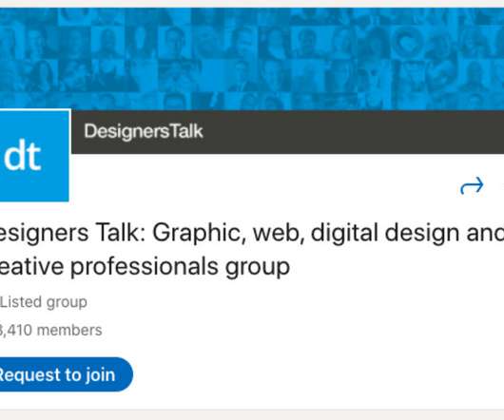Click the Designers Talk group heading
Image resolution: width=504 pixels, height=420 pixels.
[x=252, y=250]
